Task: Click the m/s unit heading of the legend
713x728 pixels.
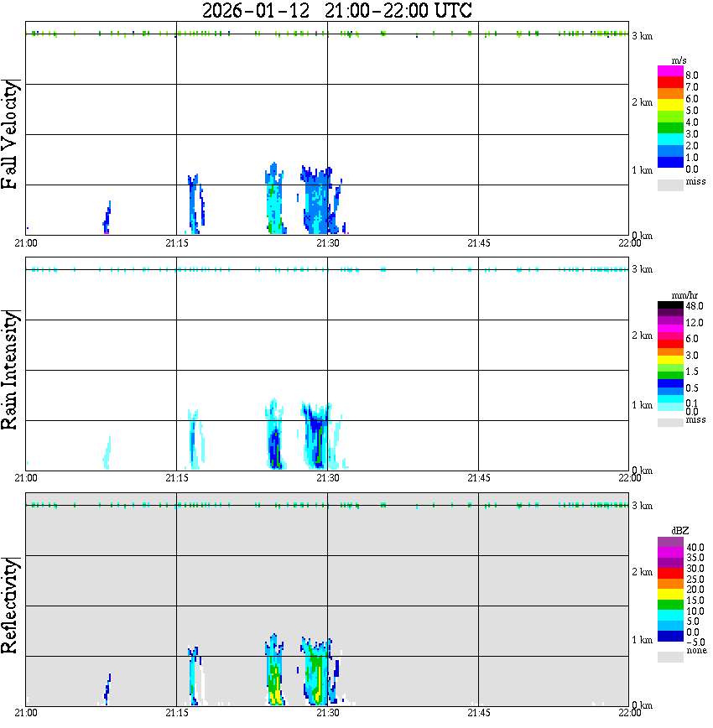Action: click(x=679, y=61)
